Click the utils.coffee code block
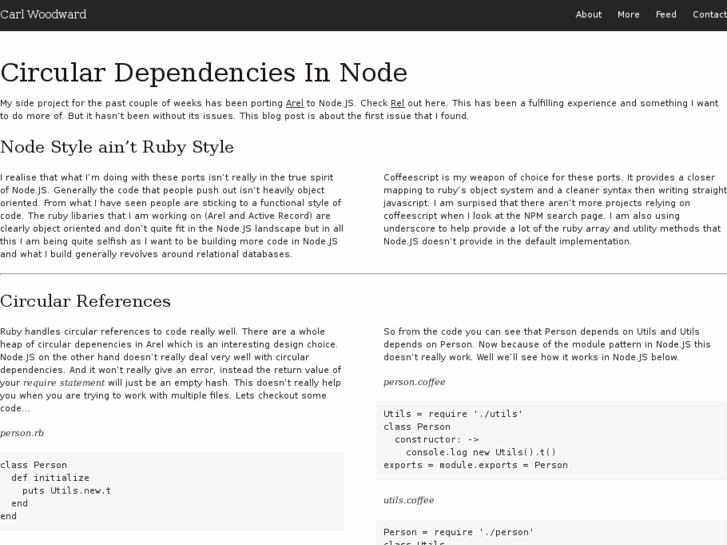Screen dimensions: 727x545 pyautogui.click(x=551, y=535)
